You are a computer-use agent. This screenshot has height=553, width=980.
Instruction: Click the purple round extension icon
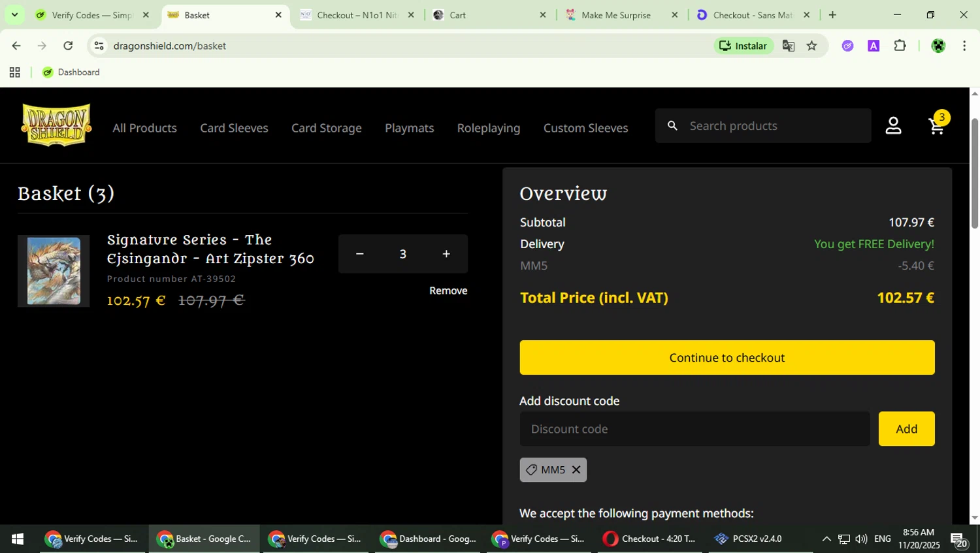(847, 46)
